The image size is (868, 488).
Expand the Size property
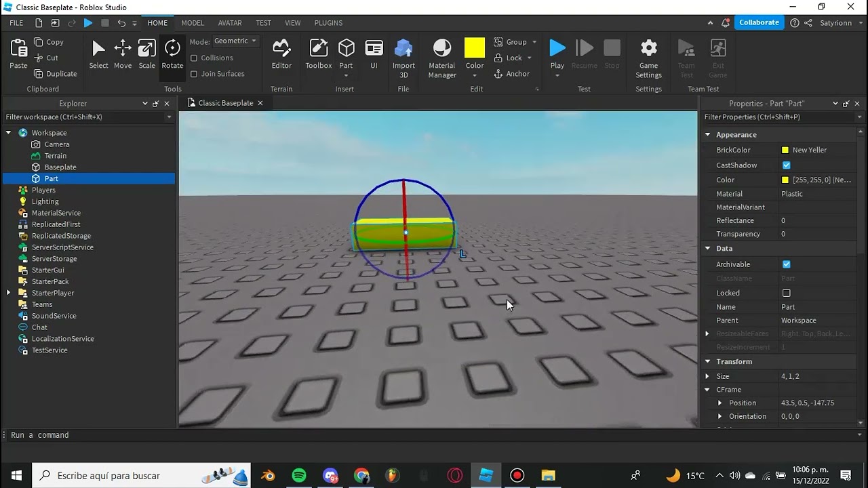click(x=707, y=376)
